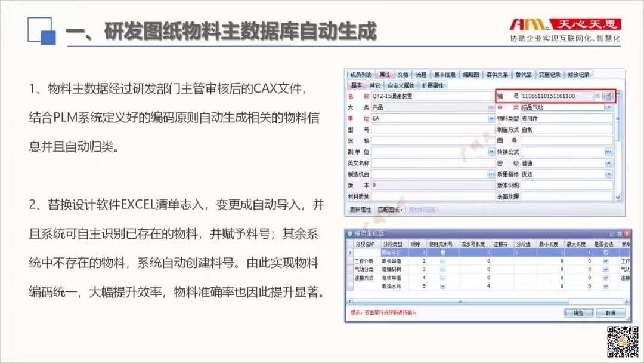Uncheck 使用流水号 in the 取流水号 row
The height and width of the screenshot is (363, 644).
(x=442, y=286)
